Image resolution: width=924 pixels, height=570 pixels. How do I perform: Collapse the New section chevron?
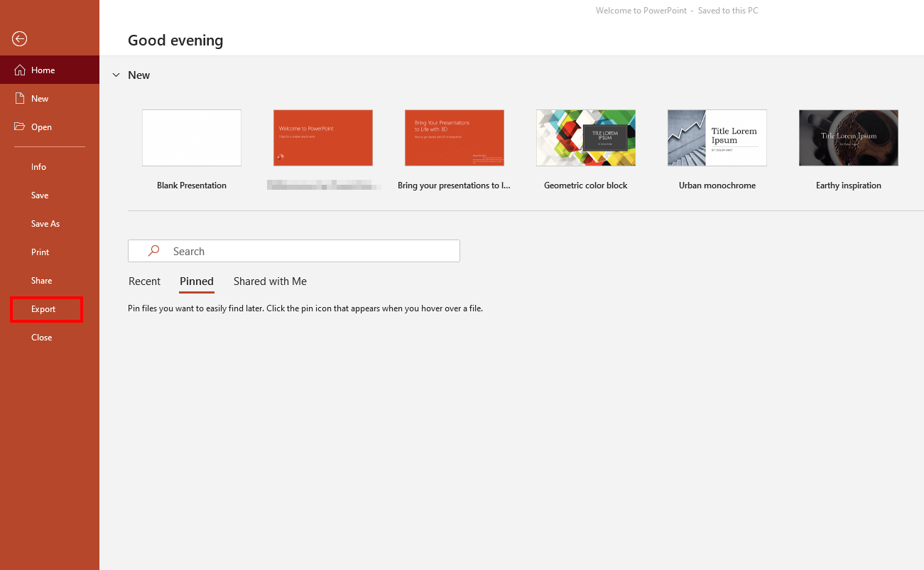point(116,75)
